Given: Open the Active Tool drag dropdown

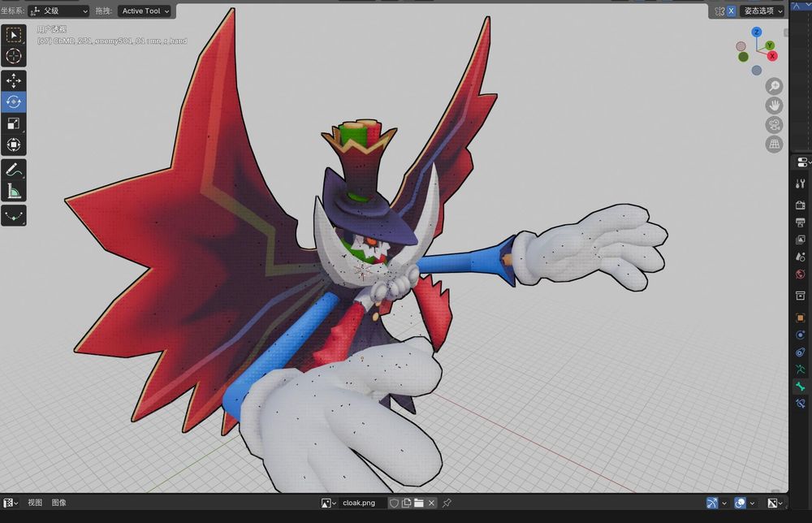Looking at the screenshot, I should click(145, 11).
